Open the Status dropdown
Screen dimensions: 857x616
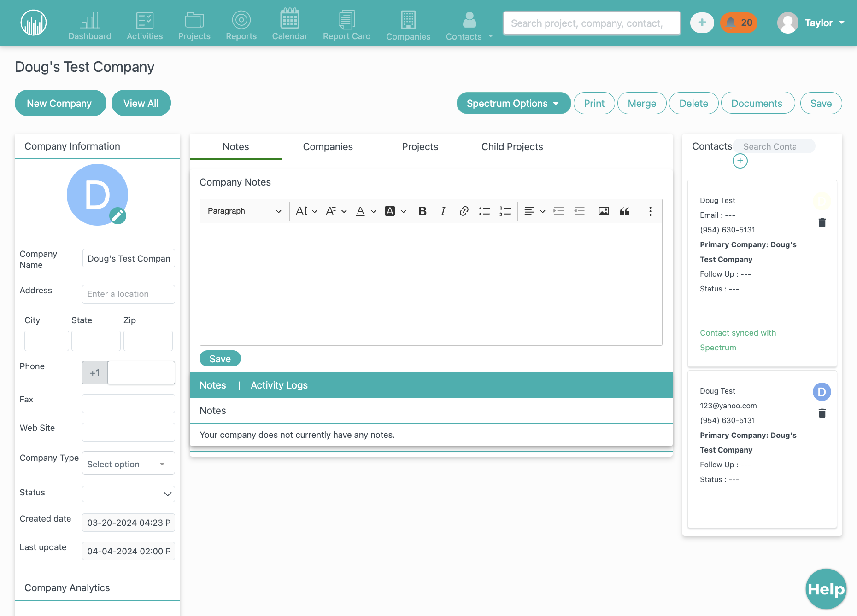coord(129,494)
